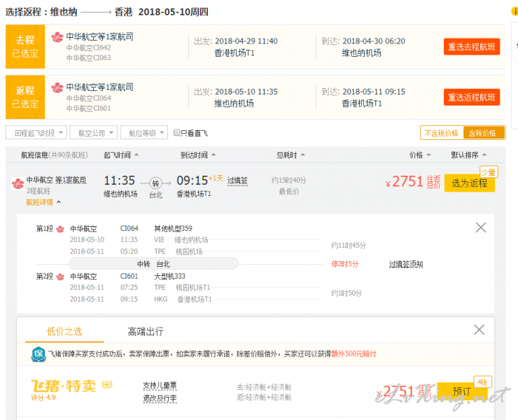518x420 pixels.
Task: Open 支持儿童票 details
Action: click(x=160, y=386)
